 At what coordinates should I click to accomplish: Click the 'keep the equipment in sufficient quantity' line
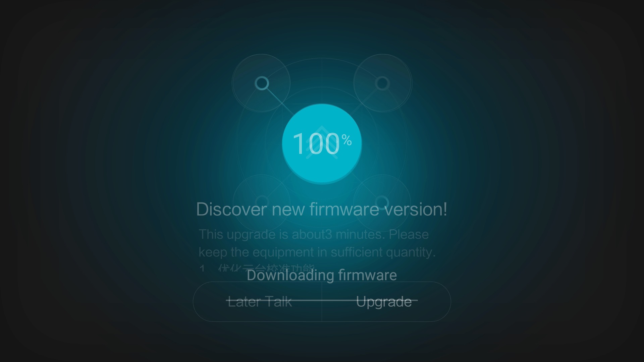point(317,252)
